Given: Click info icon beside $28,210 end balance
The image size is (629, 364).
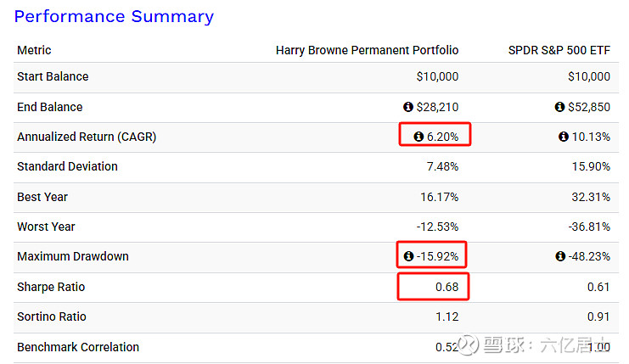Looking at the screenshot, I should pyautogui.click(x=408, y=107).
